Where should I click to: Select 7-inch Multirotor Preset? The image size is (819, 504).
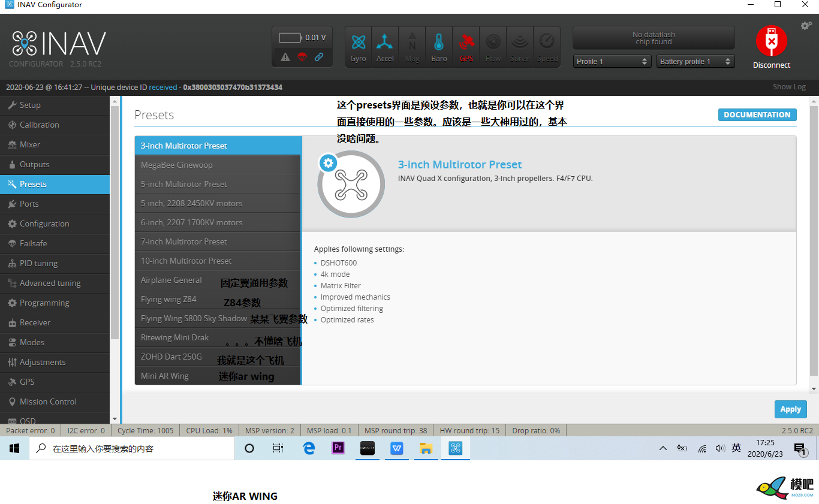(218, 242)
